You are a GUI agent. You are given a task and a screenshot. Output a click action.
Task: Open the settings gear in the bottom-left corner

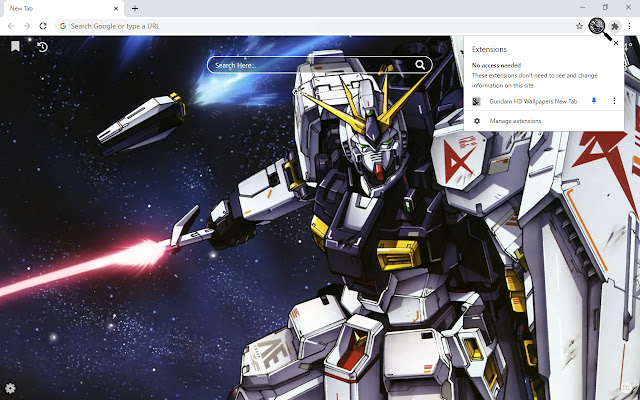coord(10,388)
